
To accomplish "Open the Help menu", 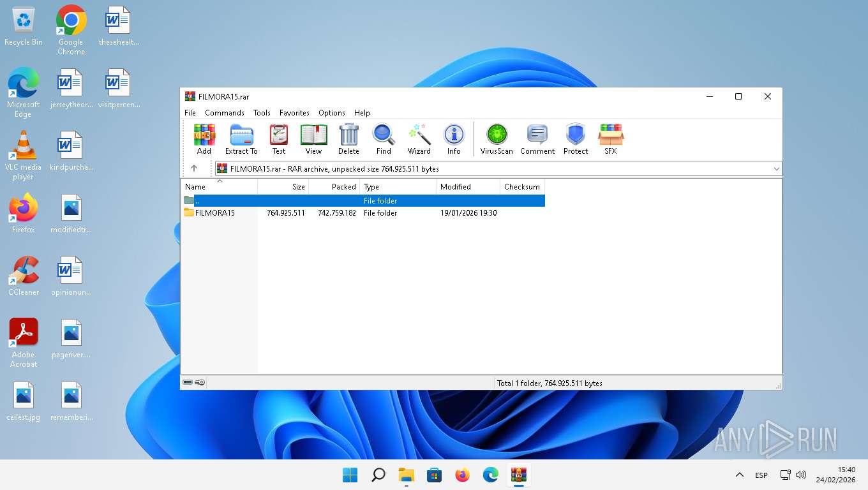I will pyautogui.click(x=362, y=112).
